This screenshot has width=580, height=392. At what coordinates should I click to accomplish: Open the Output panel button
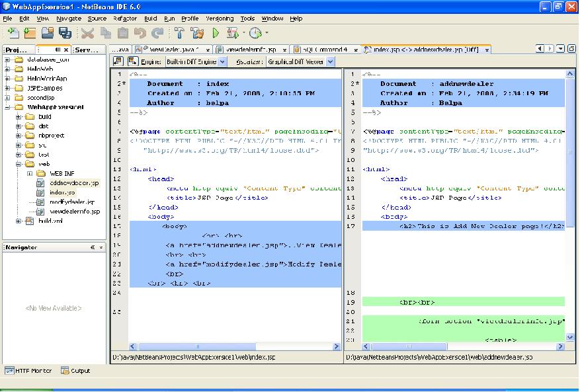(75, 371)
